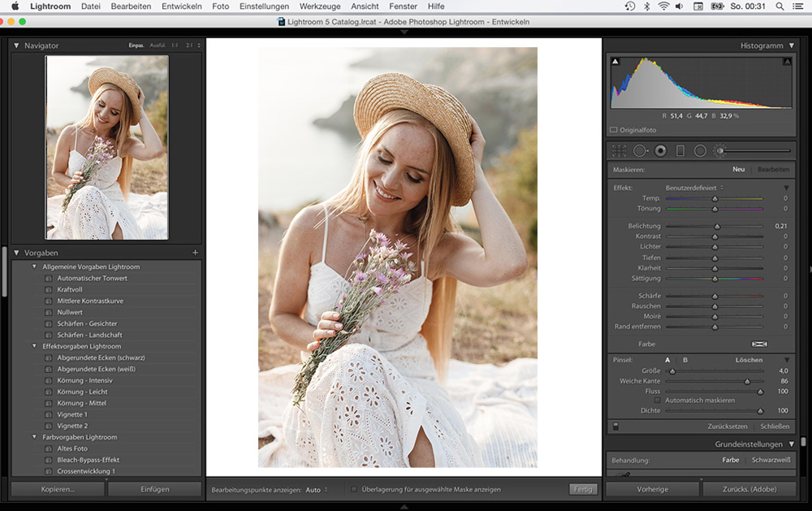Open Spotlight search in the menu bar
This screenshot has width=812, height=511.
coord(780,6)
